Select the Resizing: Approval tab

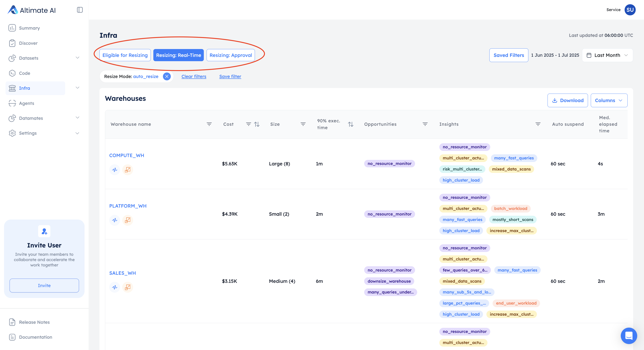tap(230, 55)
